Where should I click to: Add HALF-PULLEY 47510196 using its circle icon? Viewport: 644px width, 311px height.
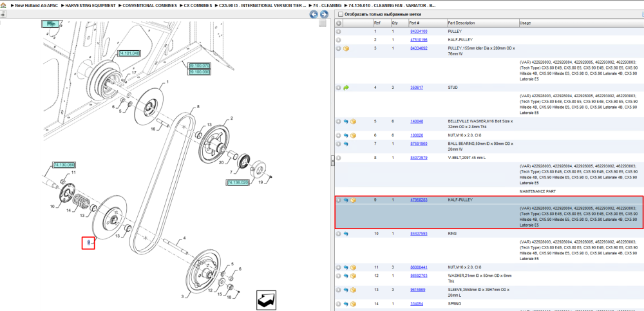[339, 40]
